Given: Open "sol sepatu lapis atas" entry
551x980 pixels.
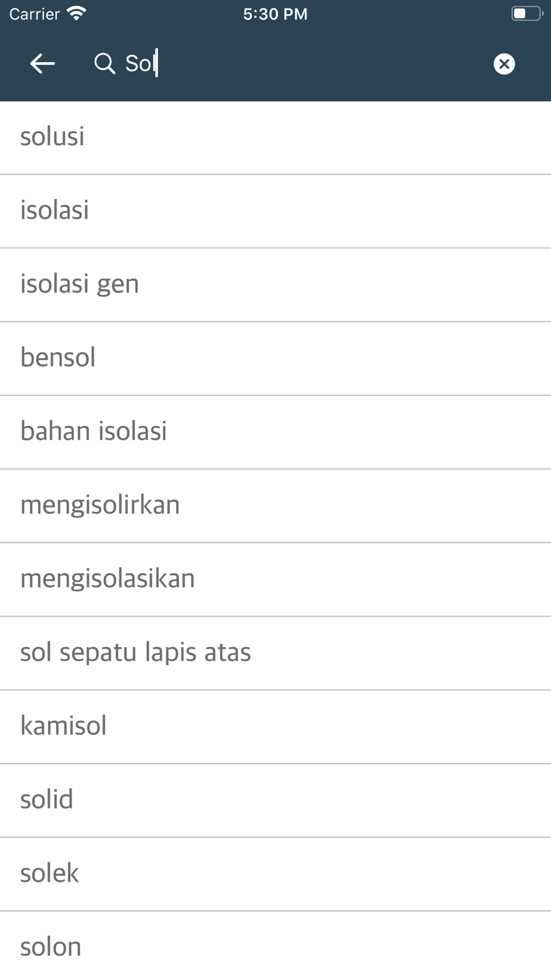Looking at the screenshot, I should click(x=275, y=653).
